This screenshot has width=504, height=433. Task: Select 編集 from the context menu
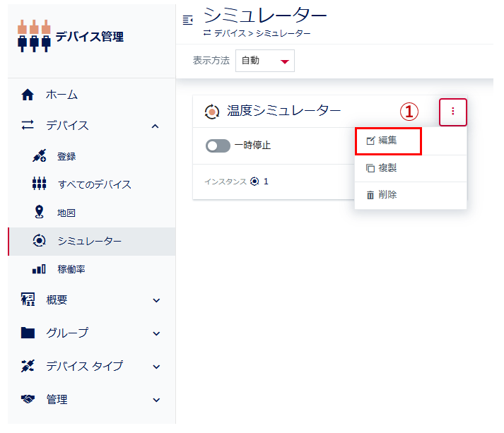point(387,141)
